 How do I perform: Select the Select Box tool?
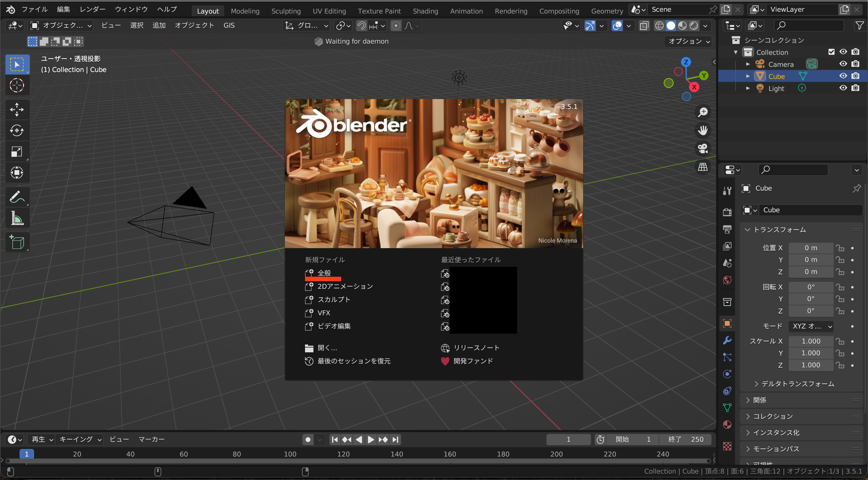coord(17,65)
